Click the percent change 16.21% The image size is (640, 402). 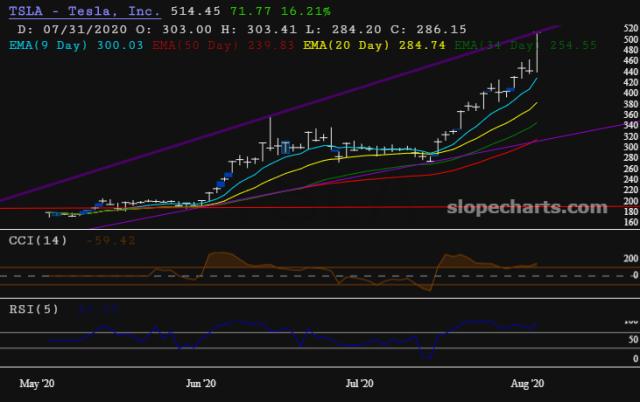click(x=306, y=11)
